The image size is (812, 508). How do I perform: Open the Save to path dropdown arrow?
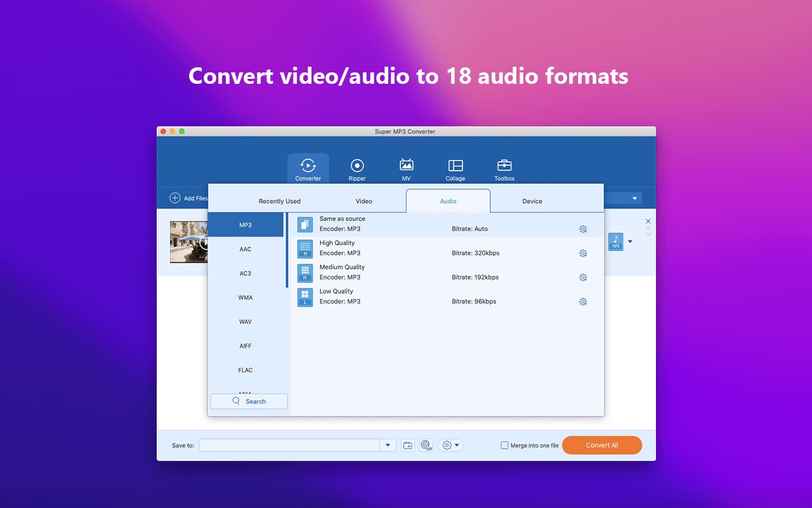[388, 446]
